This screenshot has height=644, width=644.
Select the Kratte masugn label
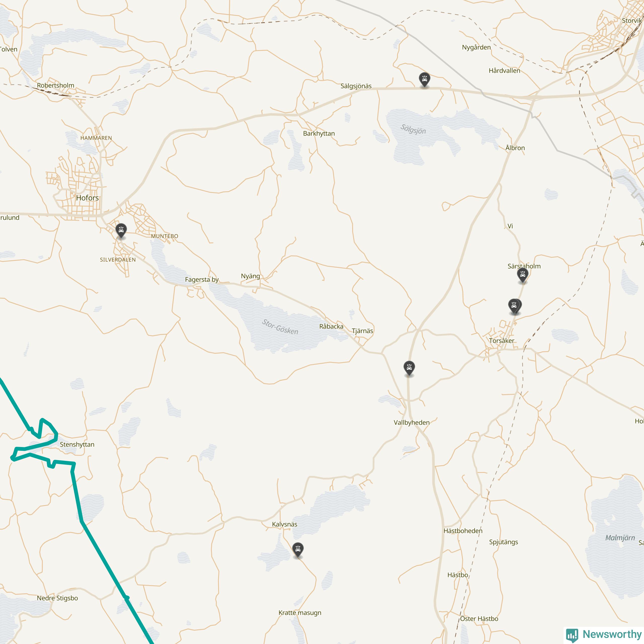(x=300, y=613)
